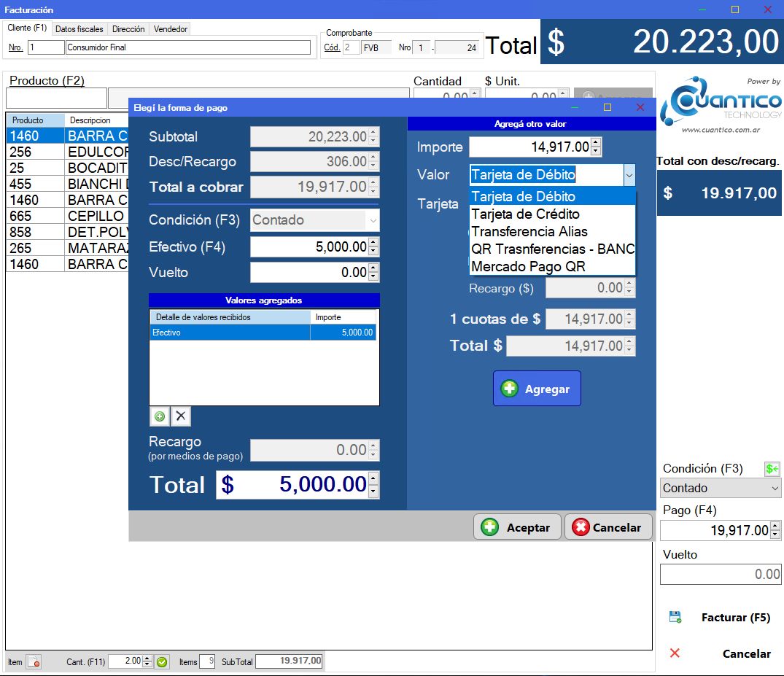Click Cancelar in the payment dialog
This screenshot has height=676, width=784.
point(608,527)
